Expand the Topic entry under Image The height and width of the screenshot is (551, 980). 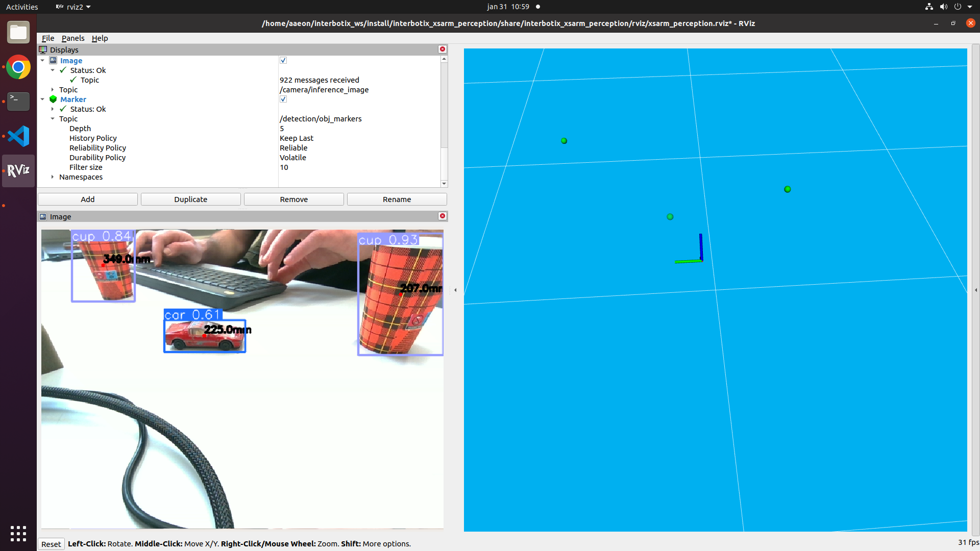click(53, 89)
